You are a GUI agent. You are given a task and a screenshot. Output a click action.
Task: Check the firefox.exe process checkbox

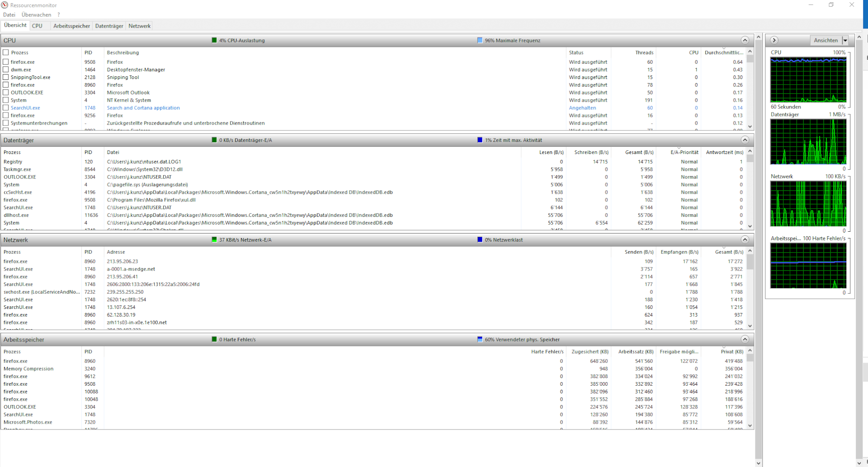click(6, 62)
